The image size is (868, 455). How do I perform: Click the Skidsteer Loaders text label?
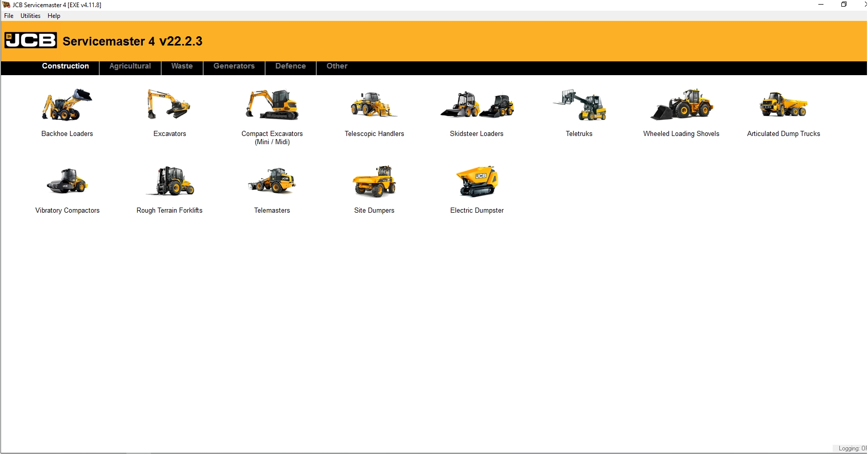click(x=476, y=134)
